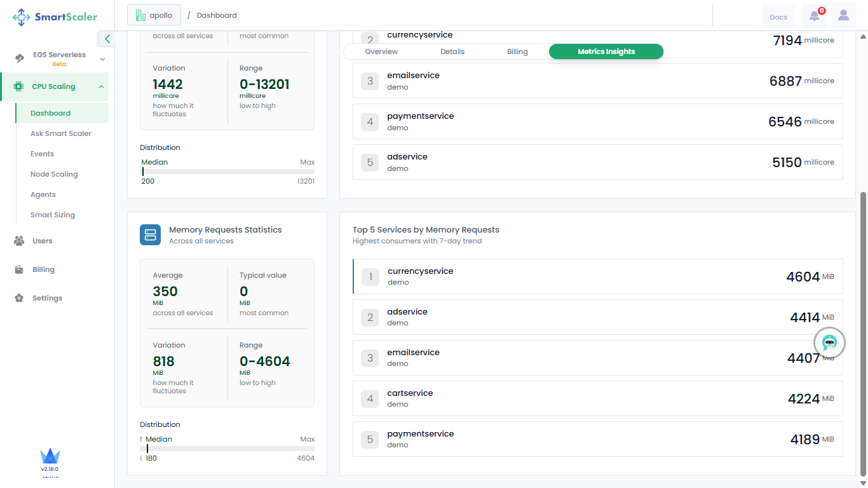Expand the EGS Serverless menu
Viewport: 868px width, 488px height.
click(x=102, y=59)
